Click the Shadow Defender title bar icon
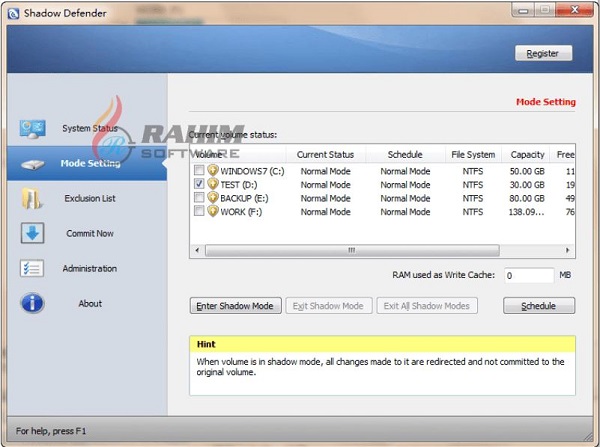This screenshot has width=600, height=447. click(13, 14)
